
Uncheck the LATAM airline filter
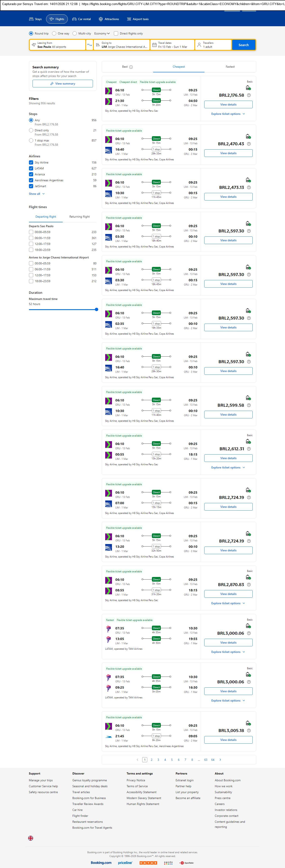click(x=31, y=169)
